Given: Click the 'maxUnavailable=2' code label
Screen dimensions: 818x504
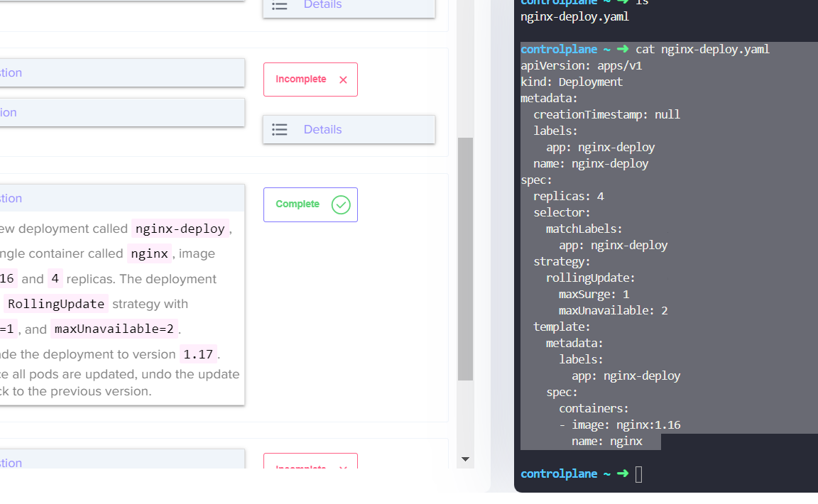Looking at the screenshot, I should point(114,329).
